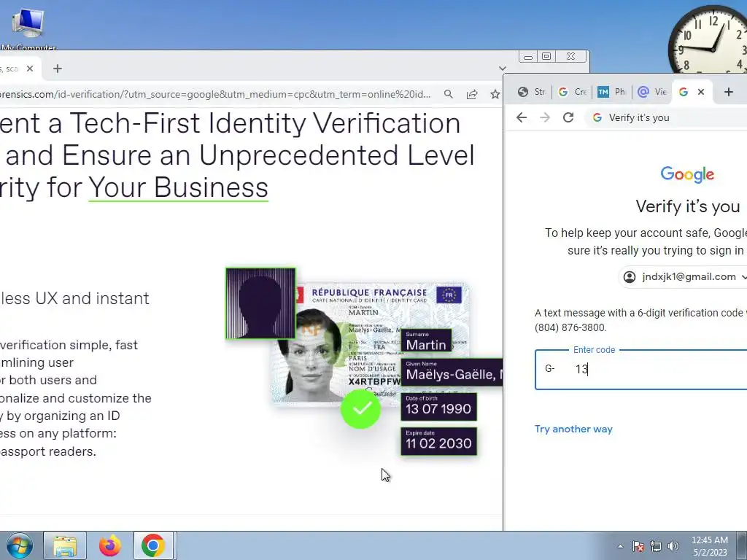Screen dimensions: 747x560
Task: Switch to the 'Str' tab in right browser
Action: pos(532,91)
